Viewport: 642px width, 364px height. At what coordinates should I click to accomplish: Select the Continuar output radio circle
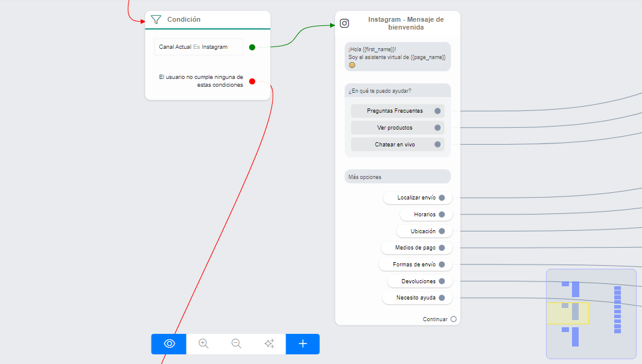pos(454,319)
